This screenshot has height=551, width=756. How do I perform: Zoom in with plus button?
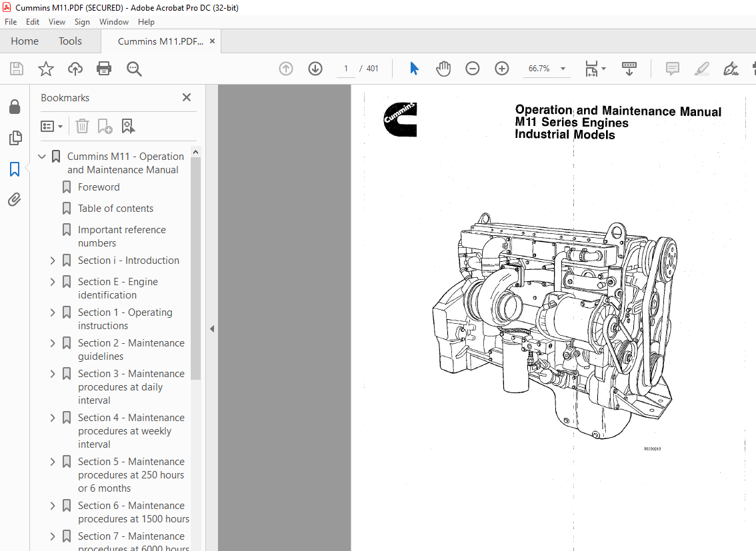coord(502,69)
